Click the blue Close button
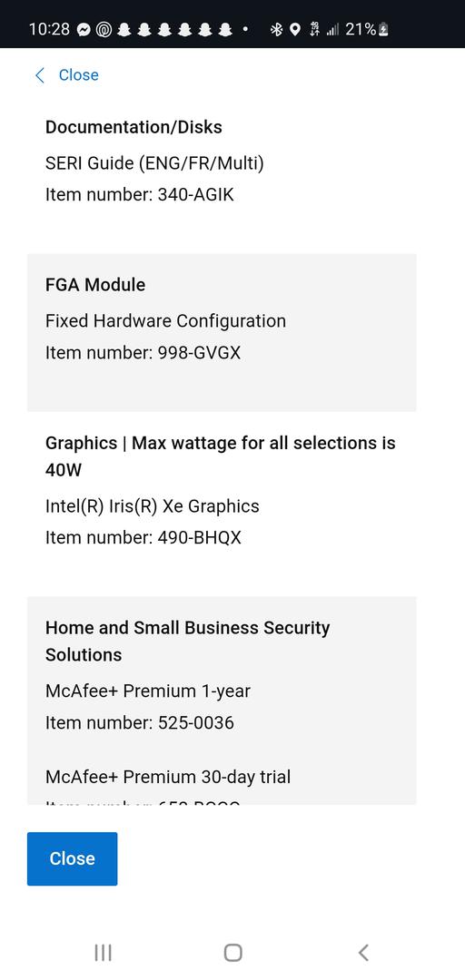 tap(72, 858)
